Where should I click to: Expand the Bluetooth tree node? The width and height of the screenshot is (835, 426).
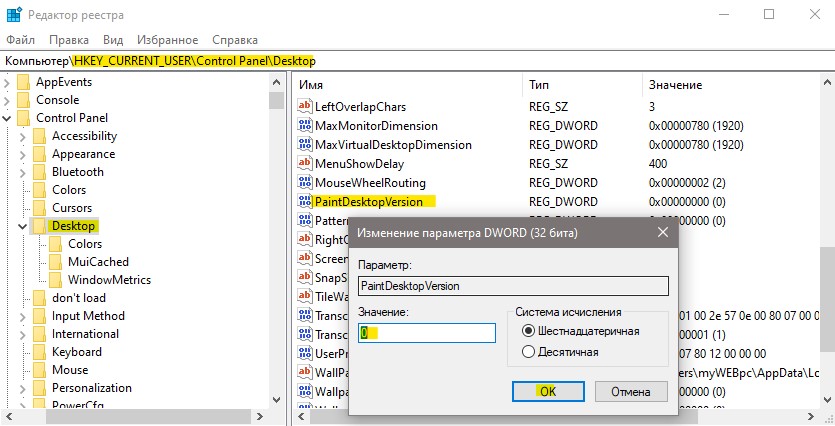[22, 173]
